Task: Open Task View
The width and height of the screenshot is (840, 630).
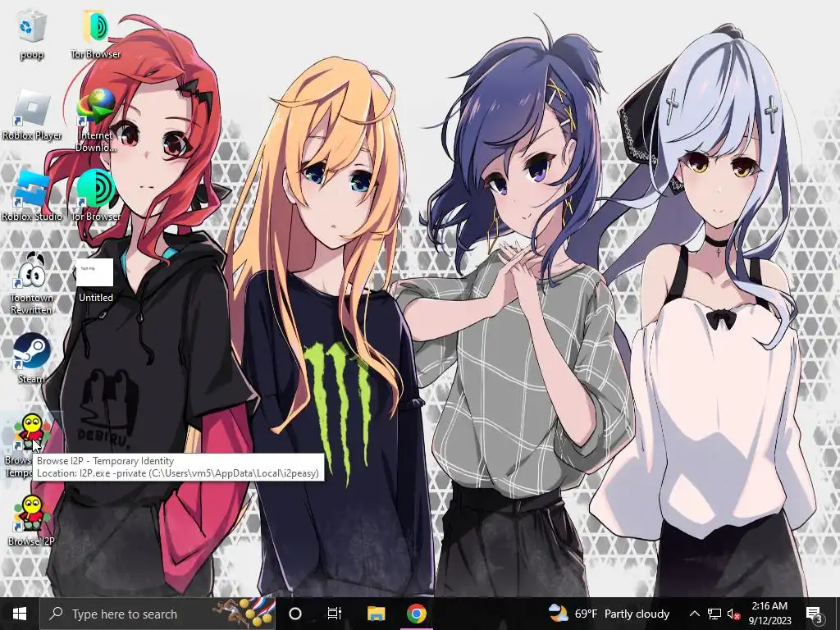Action: tap(335, 614)
